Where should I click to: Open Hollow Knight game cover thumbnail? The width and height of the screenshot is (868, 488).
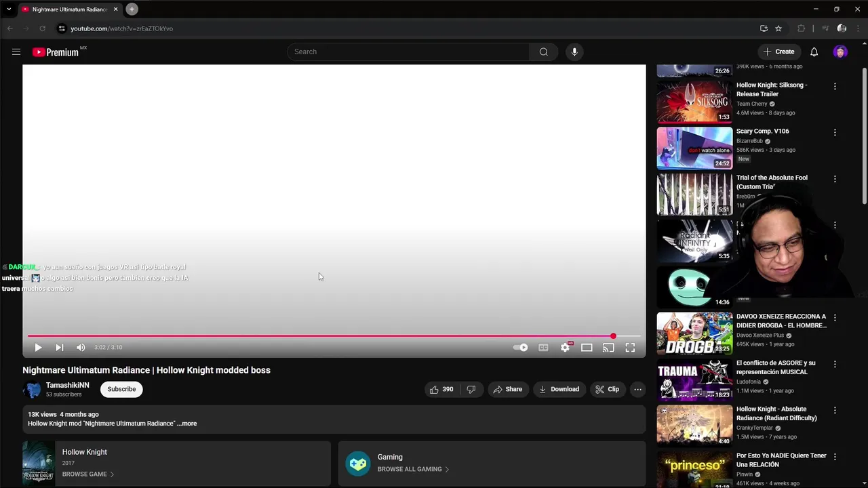tap(39, 464)
